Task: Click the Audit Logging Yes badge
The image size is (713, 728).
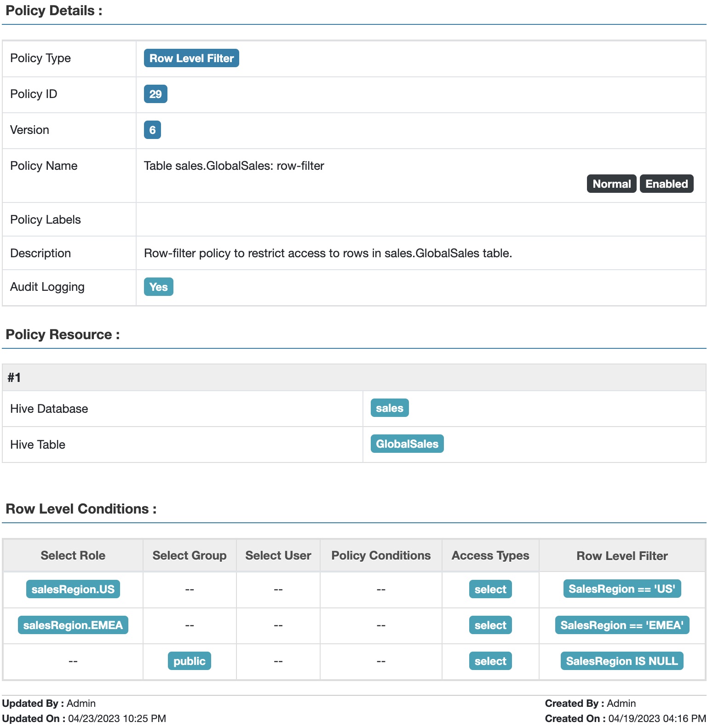Action: [158, 287]
